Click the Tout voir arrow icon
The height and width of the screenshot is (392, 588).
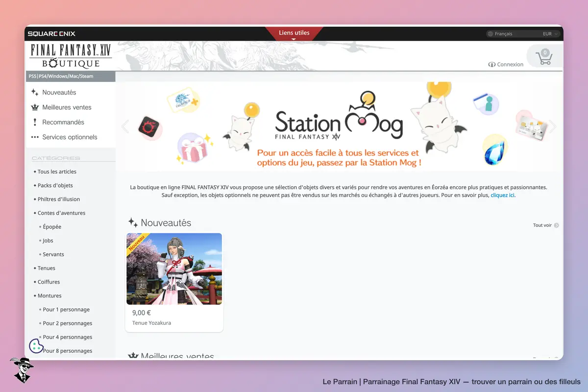pyautogui.click(x=556, y=225)
